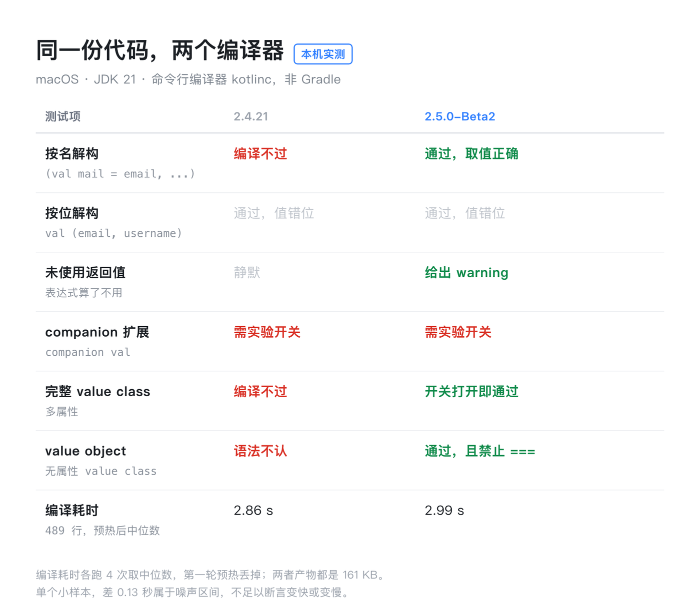This screenshot has height=612, width=700.
Task: Click the code sample (val mail = email, ...)
Action: click(120, 174)
